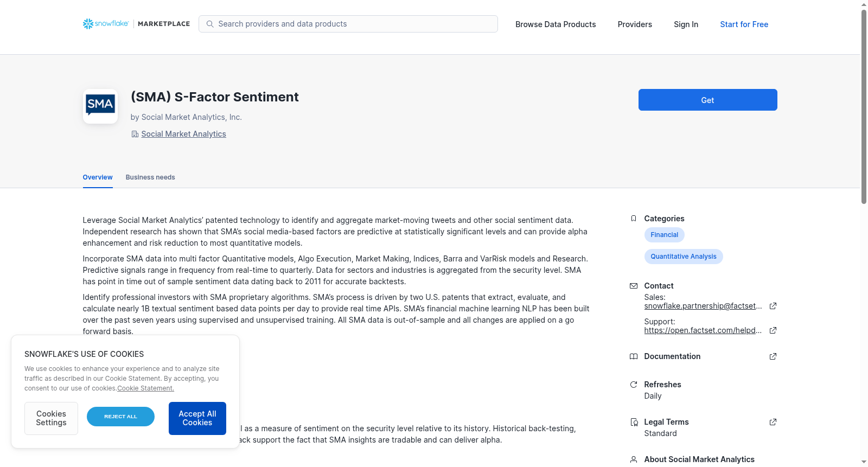The image size is (868, 467).
Task: Switch to the Business needs tab
Action: pos(150,177)
